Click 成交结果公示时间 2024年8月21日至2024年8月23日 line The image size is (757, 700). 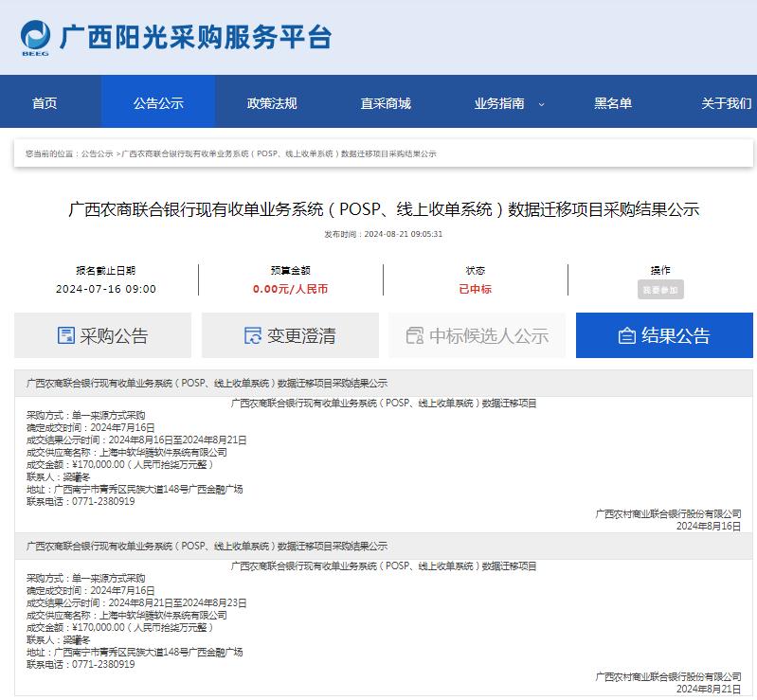tap(136, 603)
